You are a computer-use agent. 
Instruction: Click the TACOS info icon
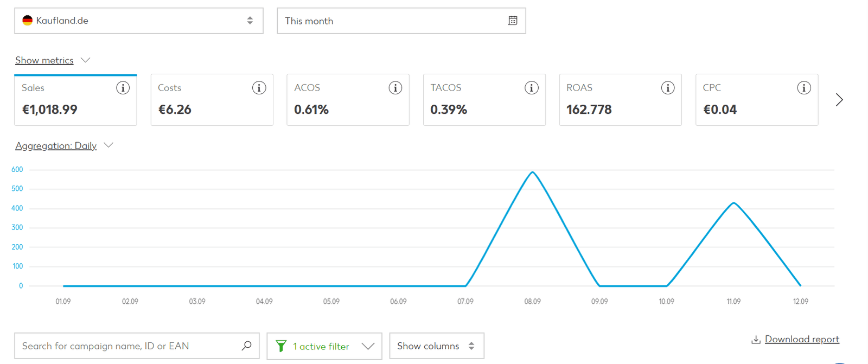click(x=532, y=88)
